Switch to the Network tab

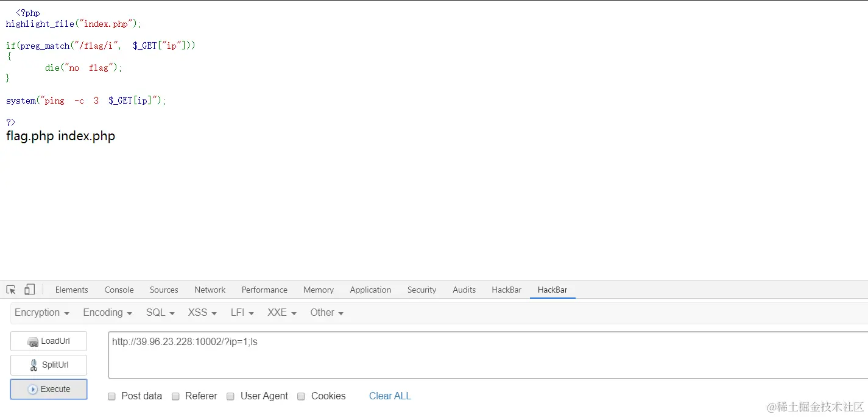pos(210,290)
